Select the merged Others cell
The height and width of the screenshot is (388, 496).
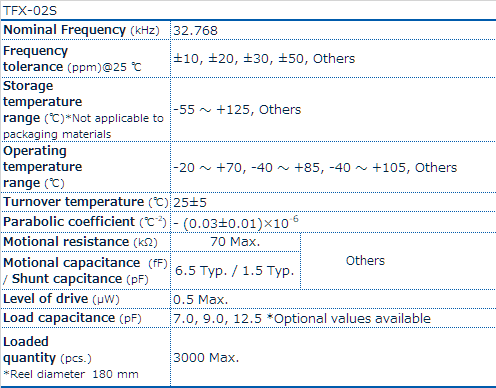pos(365,261)
